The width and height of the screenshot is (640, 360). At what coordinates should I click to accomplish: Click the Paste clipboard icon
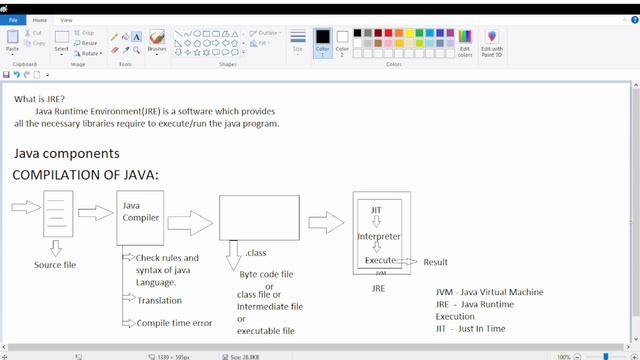[12, 37]
